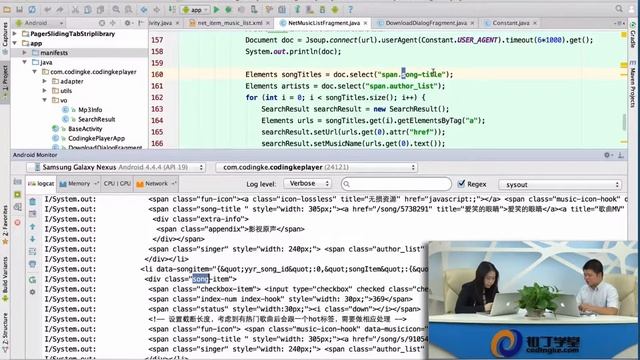Start debugging with the bug icon

[x=229, y=9]
